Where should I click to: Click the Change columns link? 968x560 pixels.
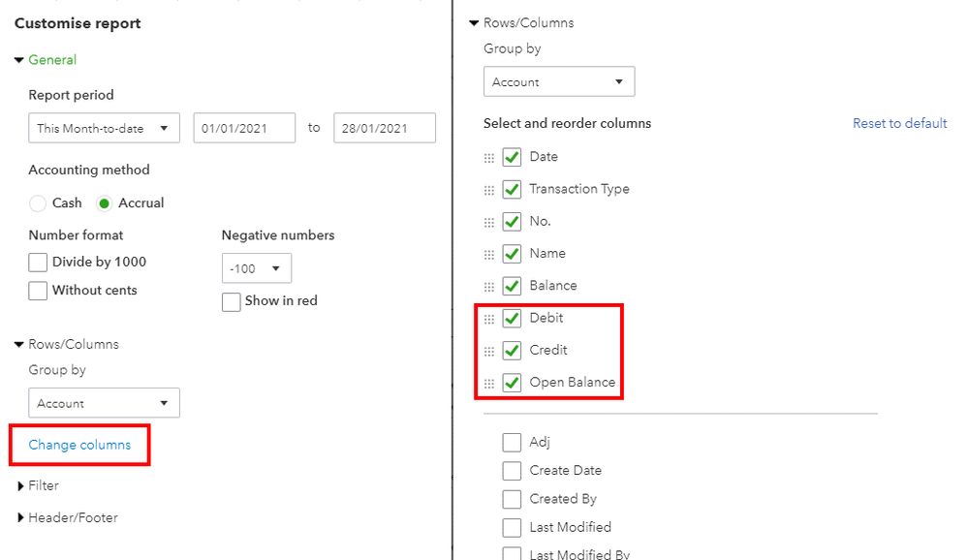click(x=79, y=445)
